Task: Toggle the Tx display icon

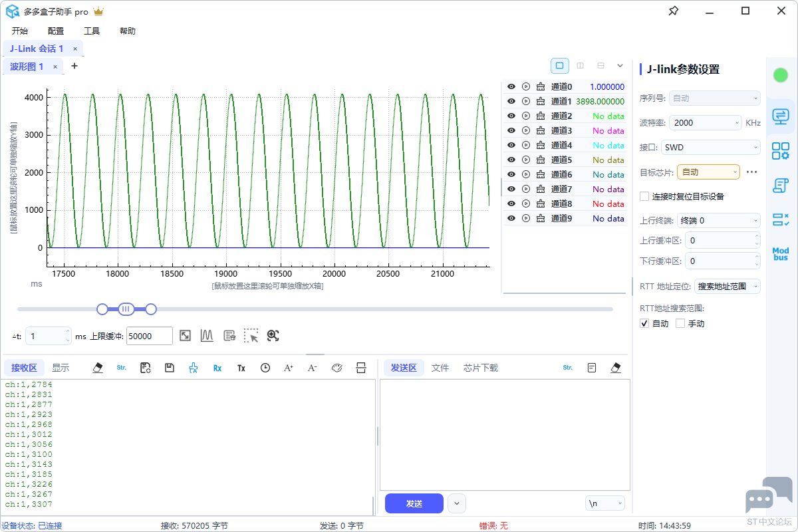Action: click(241, 368)
